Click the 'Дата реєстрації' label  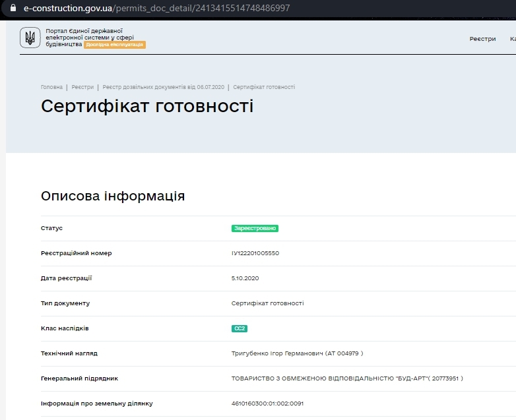pos(66,278)
